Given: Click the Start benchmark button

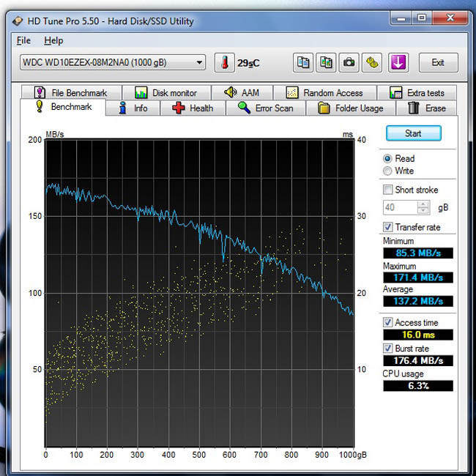Looking at the screenshot, I should click(x=414, y=133).
